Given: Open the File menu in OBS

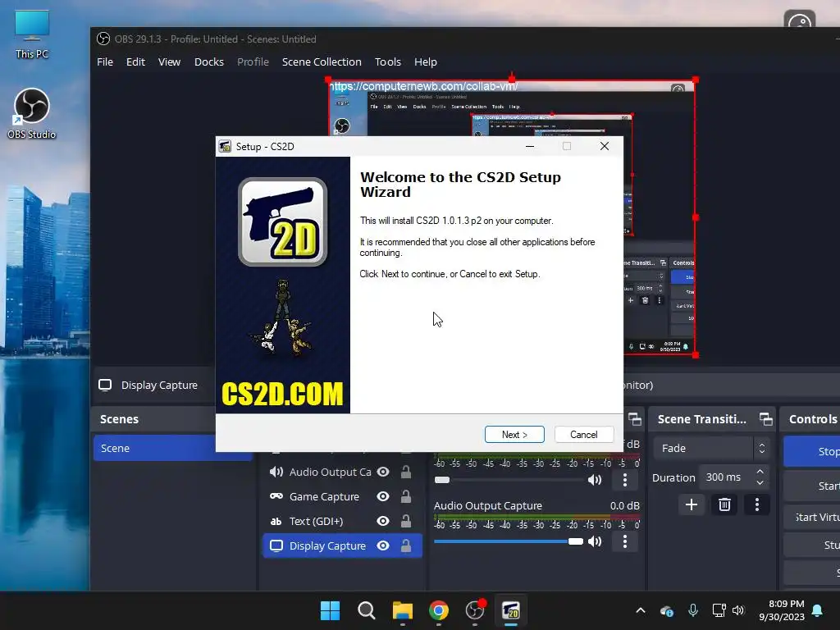Looking at the screenshot, I should 105,62.
